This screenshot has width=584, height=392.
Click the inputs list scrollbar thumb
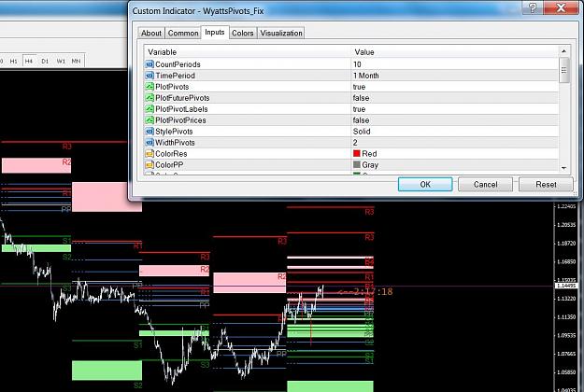pos(563,70)
